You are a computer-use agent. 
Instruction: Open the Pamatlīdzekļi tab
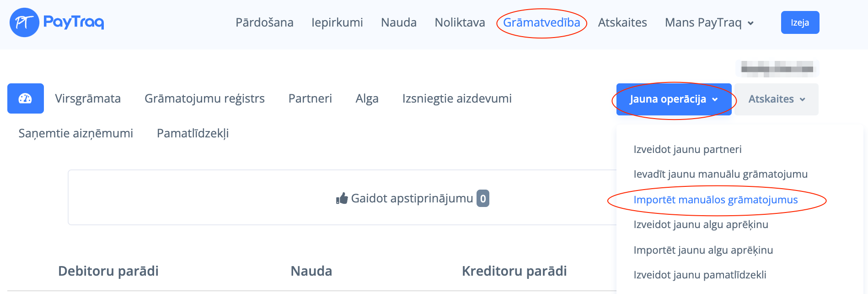[x=193, y=133]
